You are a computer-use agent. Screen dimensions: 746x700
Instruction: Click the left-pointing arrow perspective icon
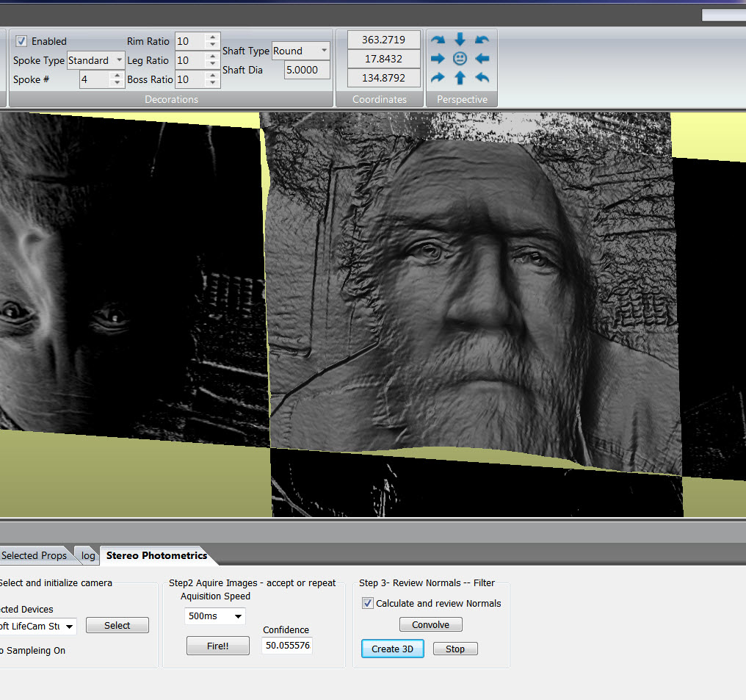click(x=482, y=59)
